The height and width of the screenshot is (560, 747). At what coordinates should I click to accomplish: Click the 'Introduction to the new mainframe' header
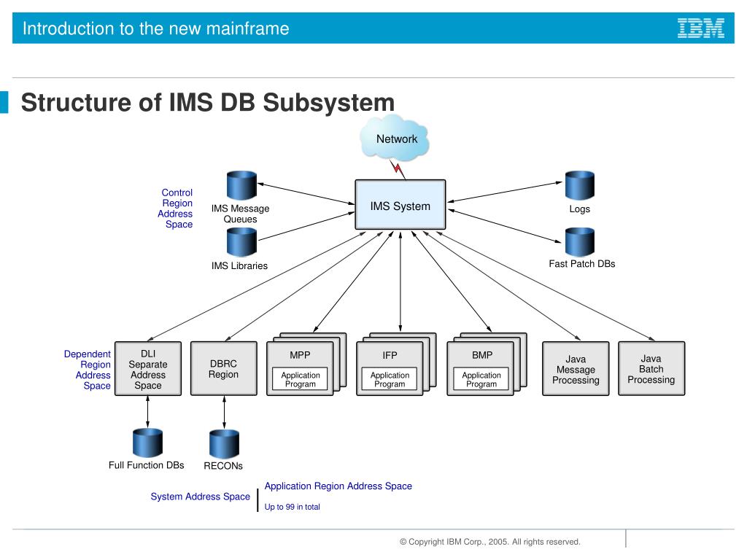pos(156,28)
